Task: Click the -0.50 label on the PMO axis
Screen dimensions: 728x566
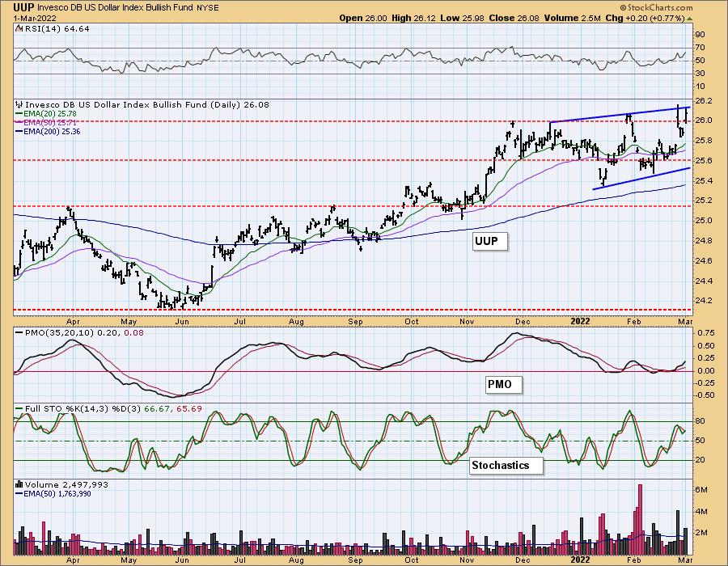Action: tap(705, 395)
